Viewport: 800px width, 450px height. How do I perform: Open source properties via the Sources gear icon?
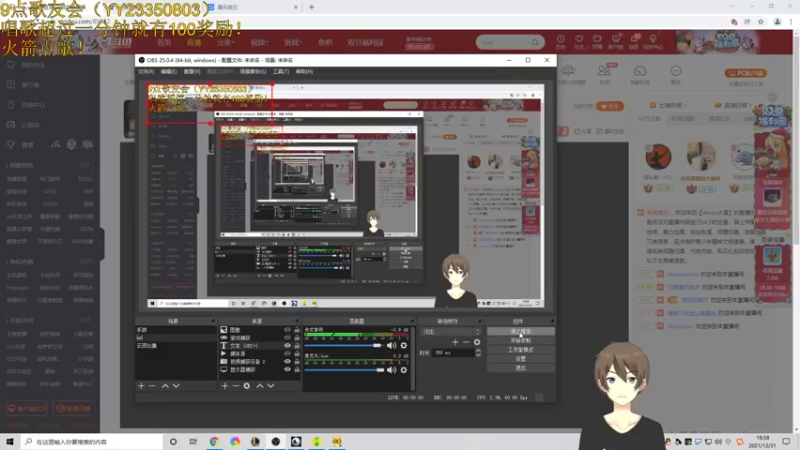[246, 386]
